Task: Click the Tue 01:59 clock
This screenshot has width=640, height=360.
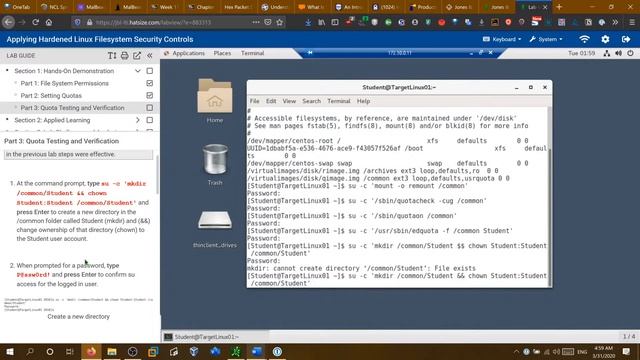Action: (x=581, y=53)
